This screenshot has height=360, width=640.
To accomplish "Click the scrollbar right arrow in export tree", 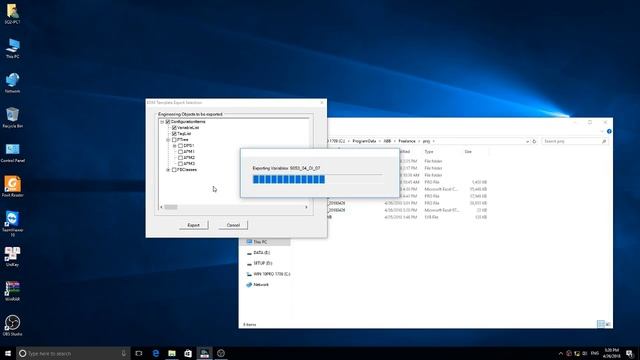I will tap(307, 207).
